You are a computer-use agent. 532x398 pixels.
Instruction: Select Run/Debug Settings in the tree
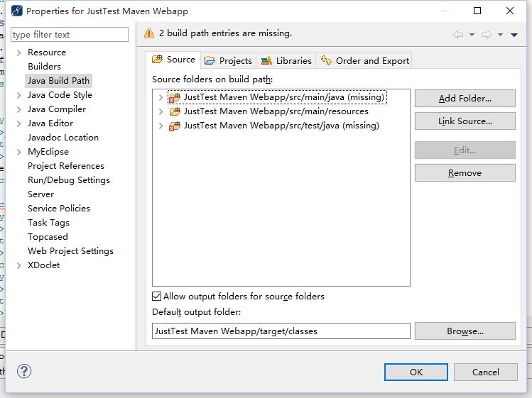point(69,180)
